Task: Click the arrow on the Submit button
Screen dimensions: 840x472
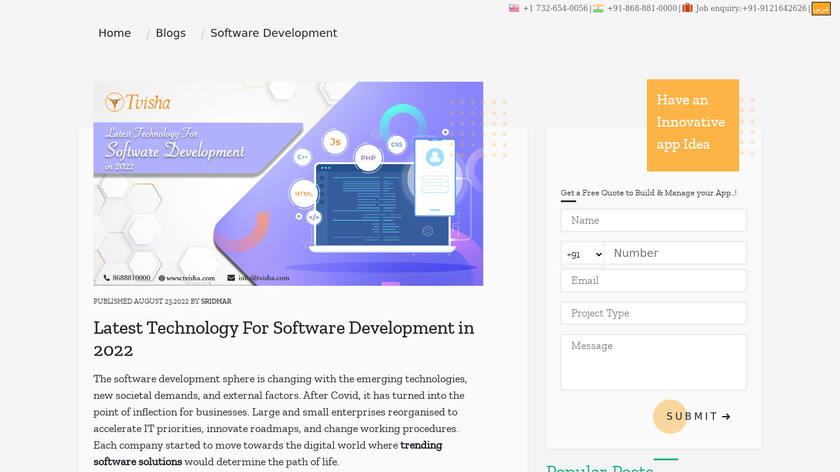Action: pyautogui.click(x=726, y=416)
